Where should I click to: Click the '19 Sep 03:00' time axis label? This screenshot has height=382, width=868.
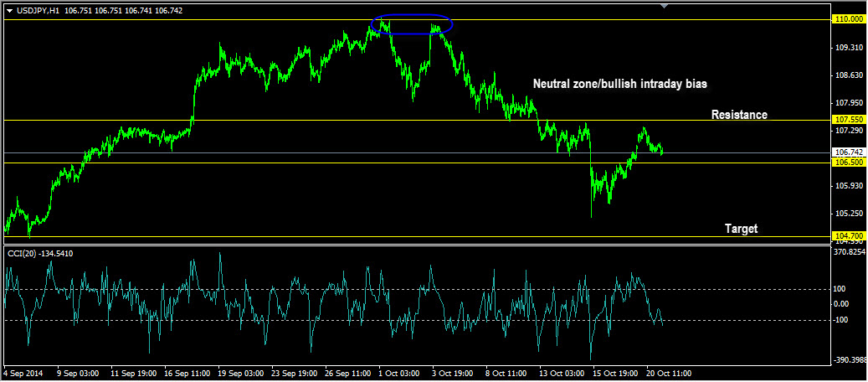[240, 374]
